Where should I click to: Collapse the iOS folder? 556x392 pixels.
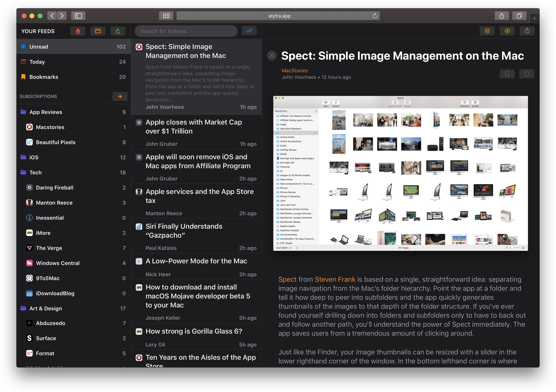[74, 157]
